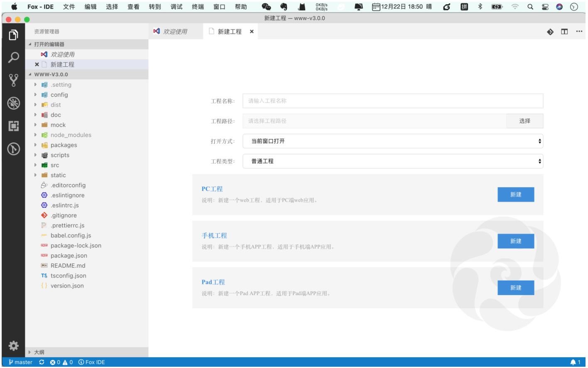This screenshot has width=588, height=368.
Task: Open the 调试 menu
Action: point(176,7)
